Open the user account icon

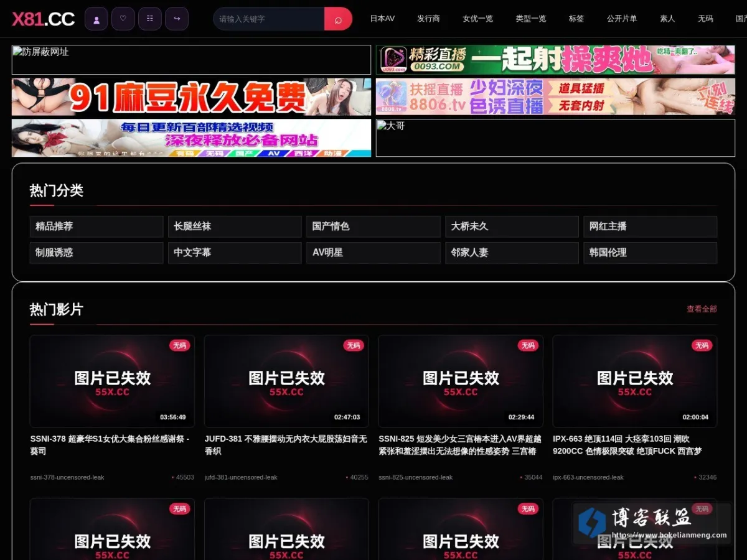click(x=96, y=19)
